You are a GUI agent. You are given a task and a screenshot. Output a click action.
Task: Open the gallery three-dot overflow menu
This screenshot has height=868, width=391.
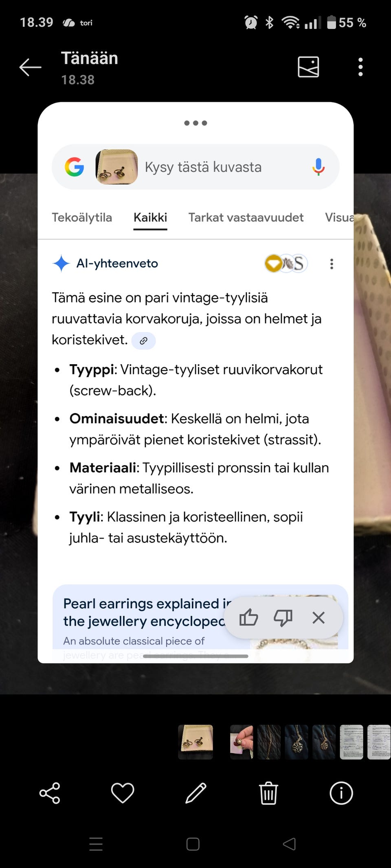pyautogui.click(x=360, y=67)
